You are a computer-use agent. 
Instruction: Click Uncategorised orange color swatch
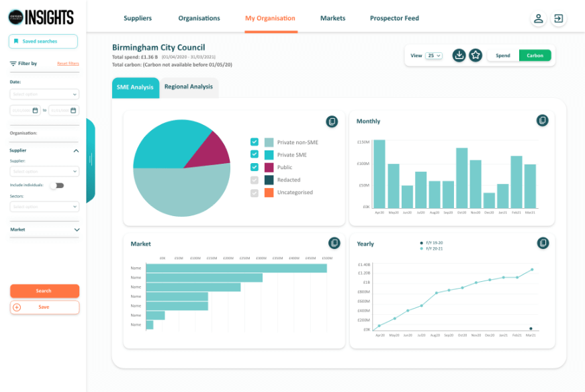tap(269, 193)
